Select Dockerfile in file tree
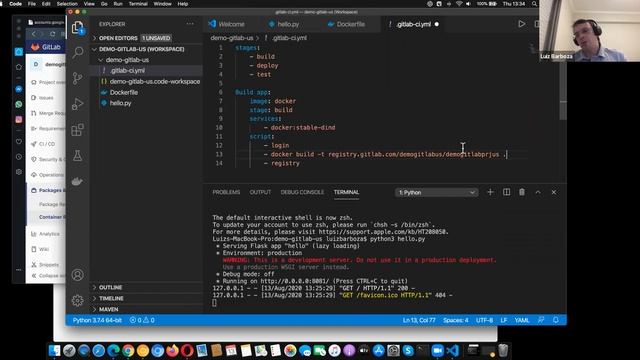640x360 pixels. [147, 92]
